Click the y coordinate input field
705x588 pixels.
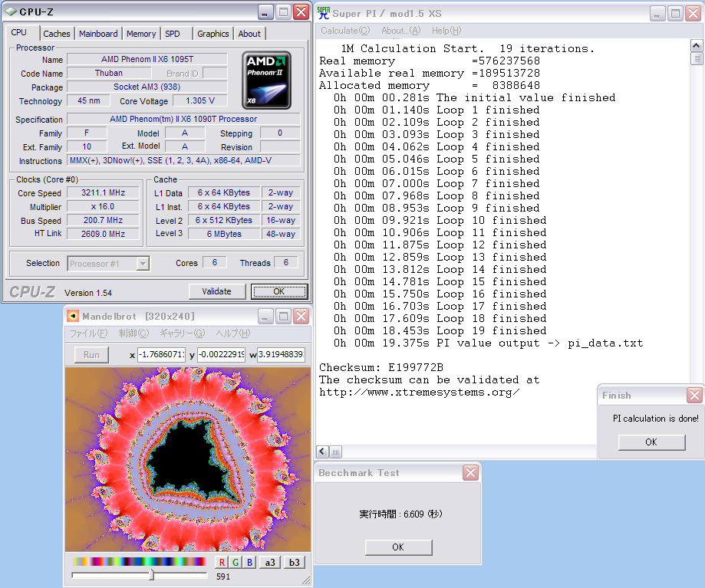tap(221, 354)
